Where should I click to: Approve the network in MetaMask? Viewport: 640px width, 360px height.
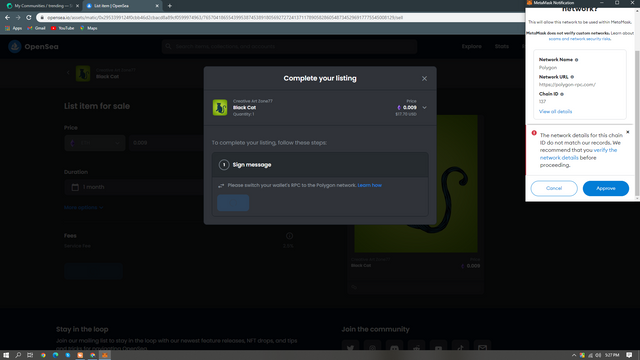605,188
